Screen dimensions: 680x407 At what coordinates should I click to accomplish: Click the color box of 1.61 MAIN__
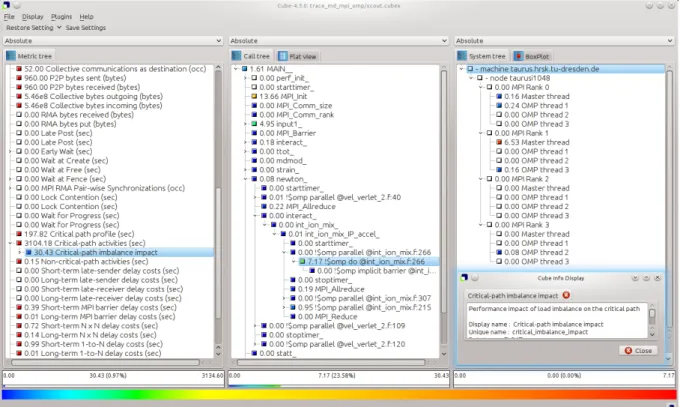pos(245,69)
